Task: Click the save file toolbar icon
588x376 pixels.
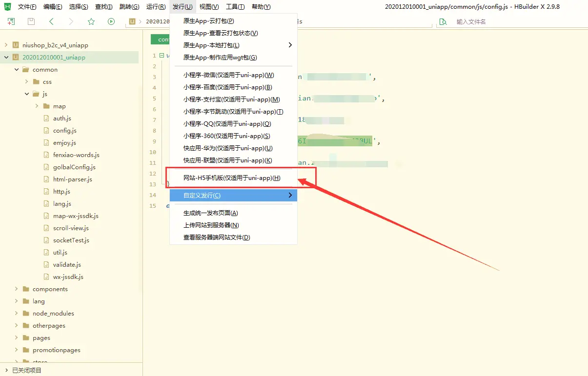Action: point(31,21)
